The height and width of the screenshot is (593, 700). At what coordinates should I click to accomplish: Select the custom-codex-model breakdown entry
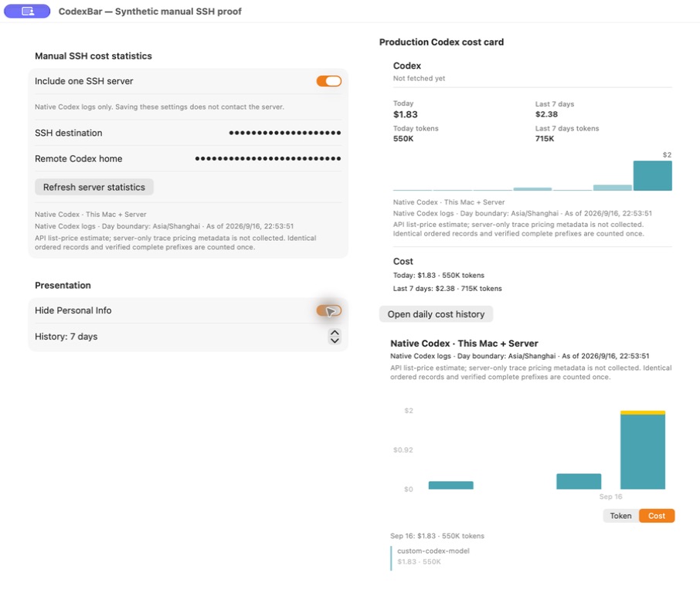433,557
